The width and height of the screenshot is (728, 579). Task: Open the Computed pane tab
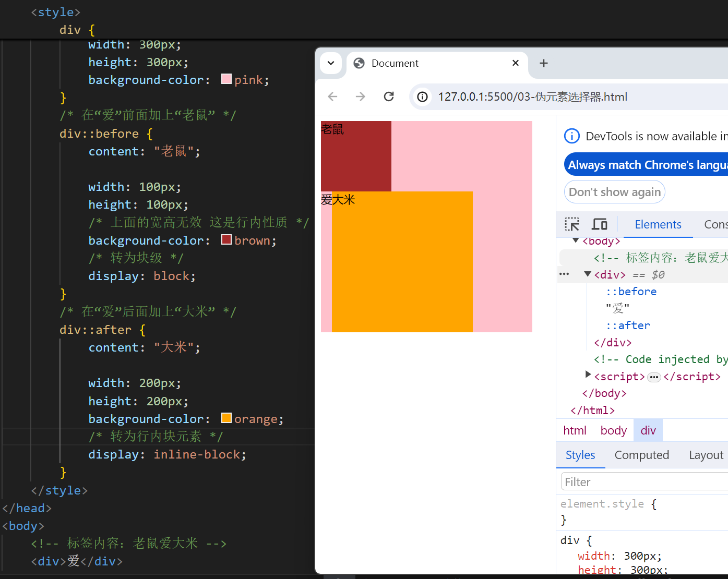641,455
